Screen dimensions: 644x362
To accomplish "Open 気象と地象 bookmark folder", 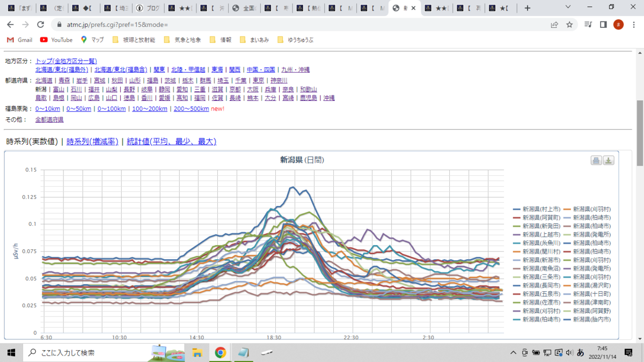I will 182,40.
